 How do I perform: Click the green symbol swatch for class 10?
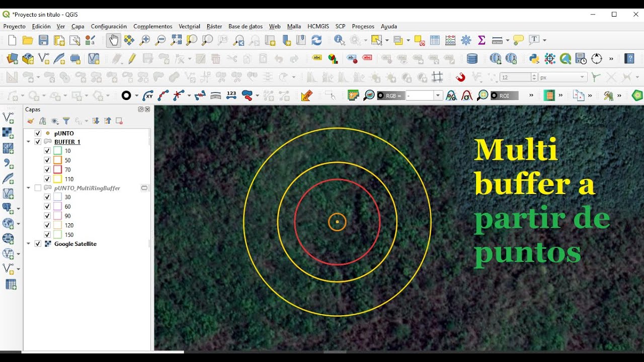[x=57, y=151]
